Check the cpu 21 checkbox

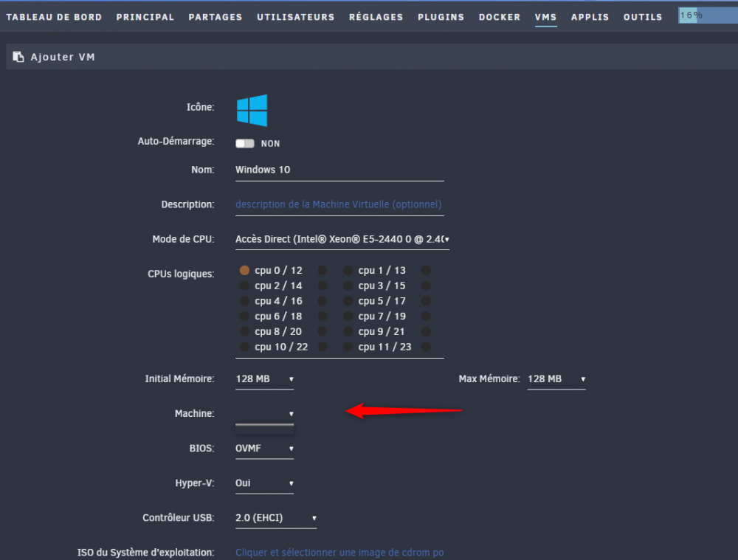(x=426, y=331)
